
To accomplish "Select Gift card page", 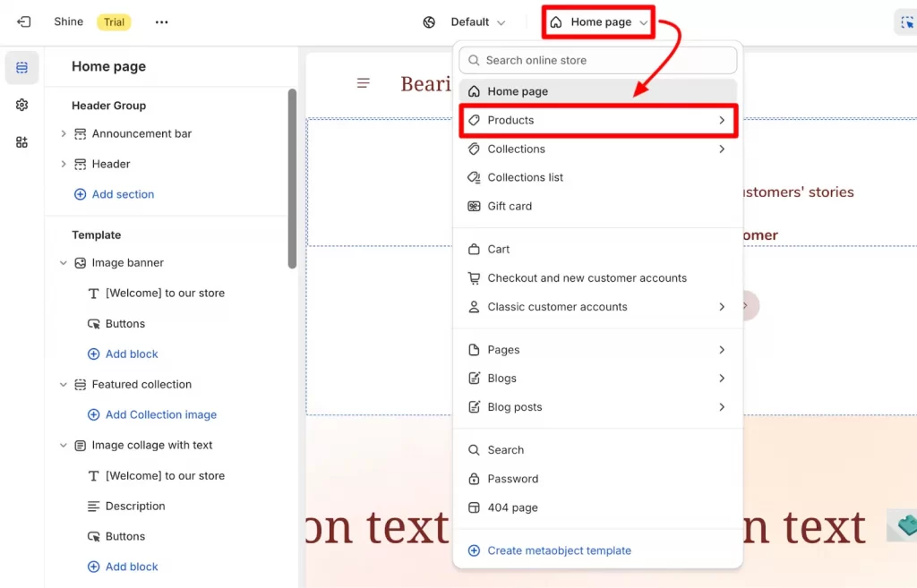I will click(x=510, y=206).
